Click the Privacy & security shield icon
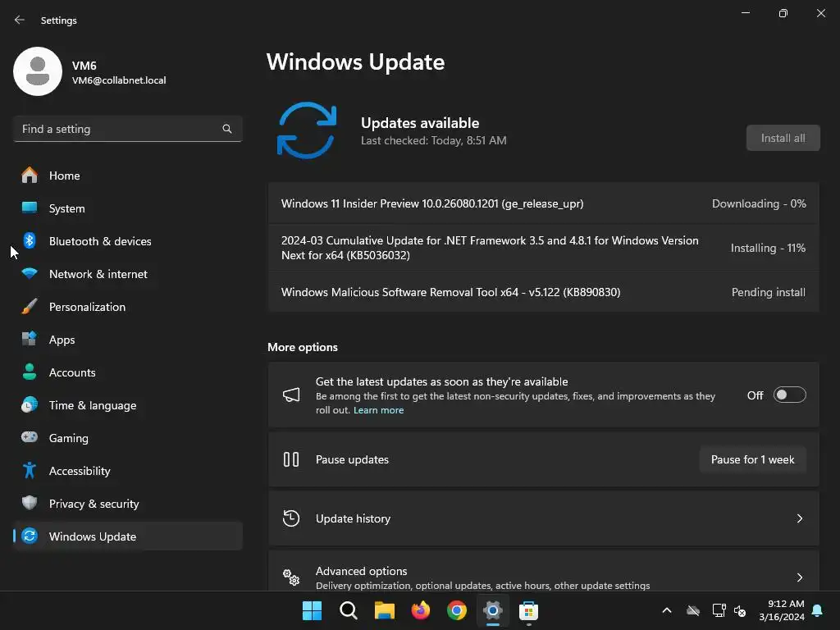Viewport: 840px width, 630px height. pos(30,503)
